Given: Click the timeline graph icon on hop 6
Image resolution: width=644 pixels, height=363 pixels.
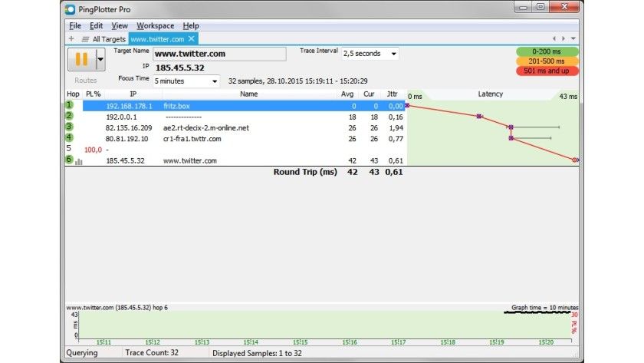Looking at the screenshot, I should coord(79,162).
